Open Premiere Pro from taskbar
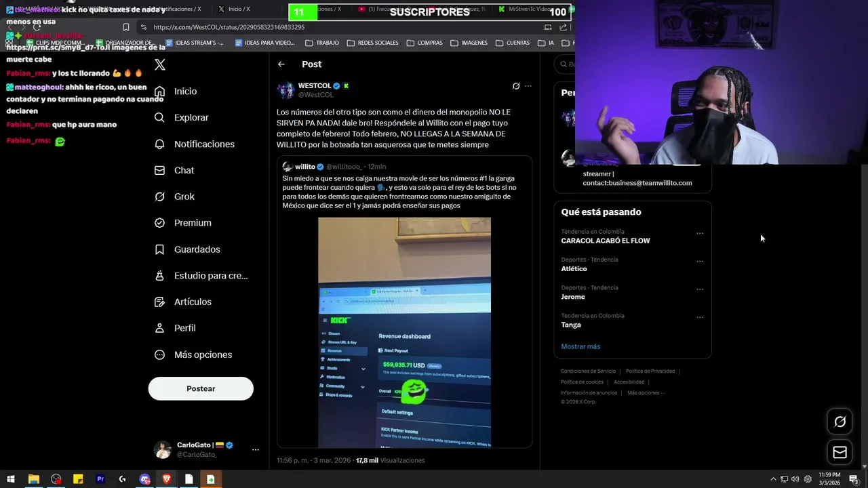This screenshot has width=868, height=488. pyautogui.click(x=100, y=479)
